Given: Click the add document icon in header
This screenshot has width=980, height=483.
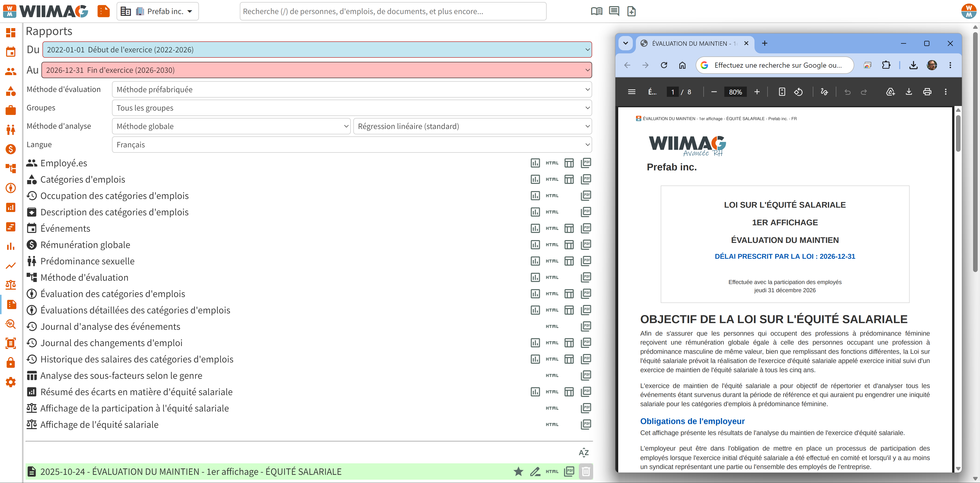Looking at the screenshot, I should 632,11.
